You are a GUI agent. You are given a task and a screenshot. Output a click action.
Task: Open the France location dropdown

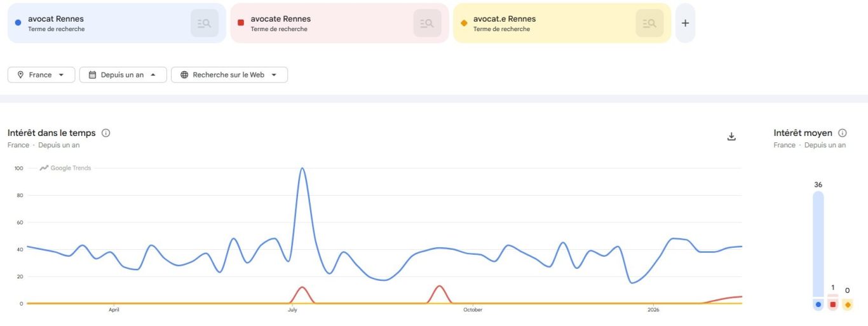(41, 75)
